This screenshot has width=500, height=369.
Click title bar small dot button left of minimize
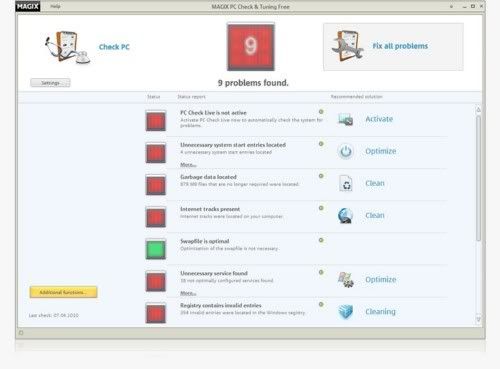[x=451, y=6]
